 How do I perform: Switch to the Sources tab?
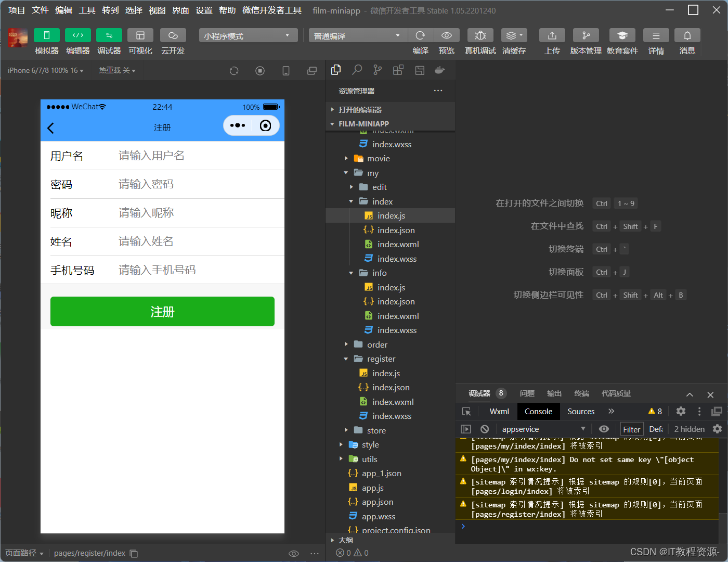click(x=581, y=411)
